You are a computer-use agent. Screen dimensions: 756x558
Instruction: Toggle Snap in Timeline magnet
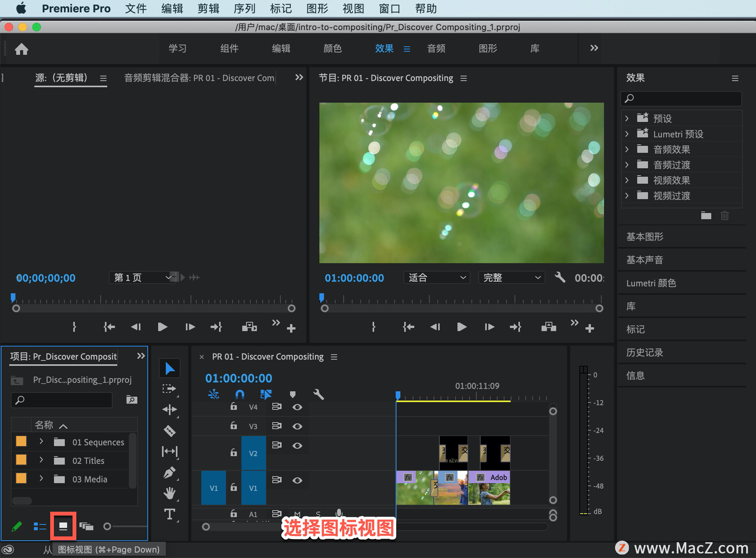239,394
